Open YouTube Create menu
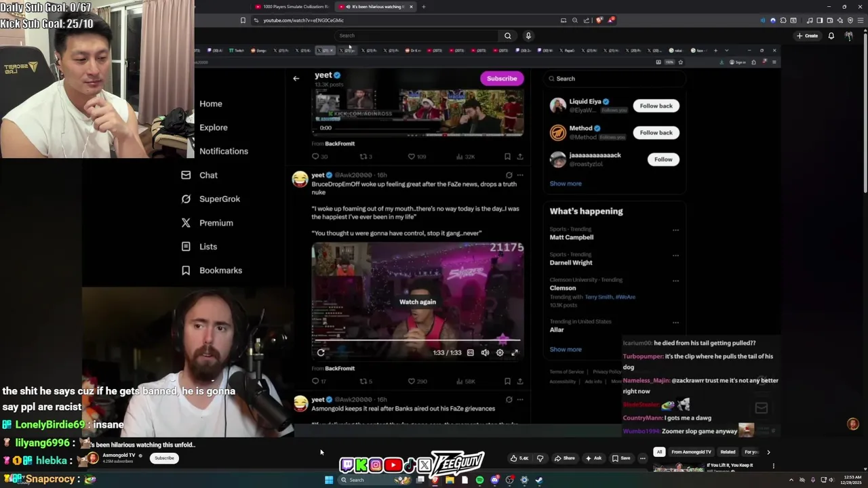Screen dimensions: 868x488 [808, 35]
